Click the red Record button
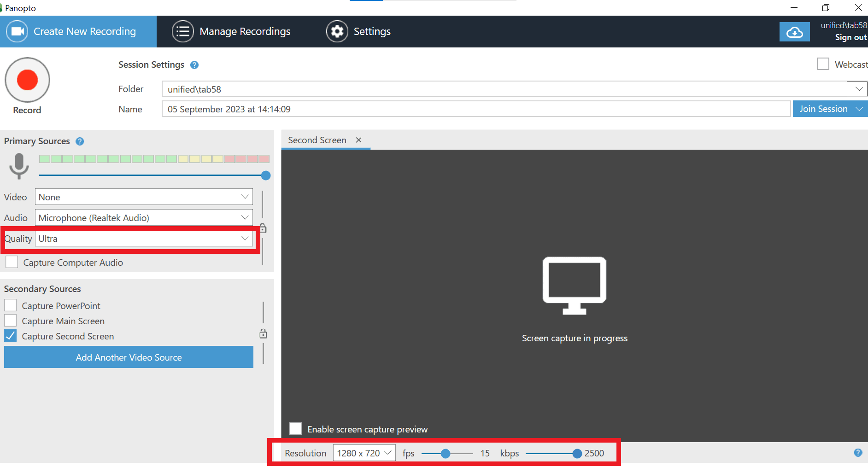The width and height of the screenshot is (868, 467). point(27,80)
